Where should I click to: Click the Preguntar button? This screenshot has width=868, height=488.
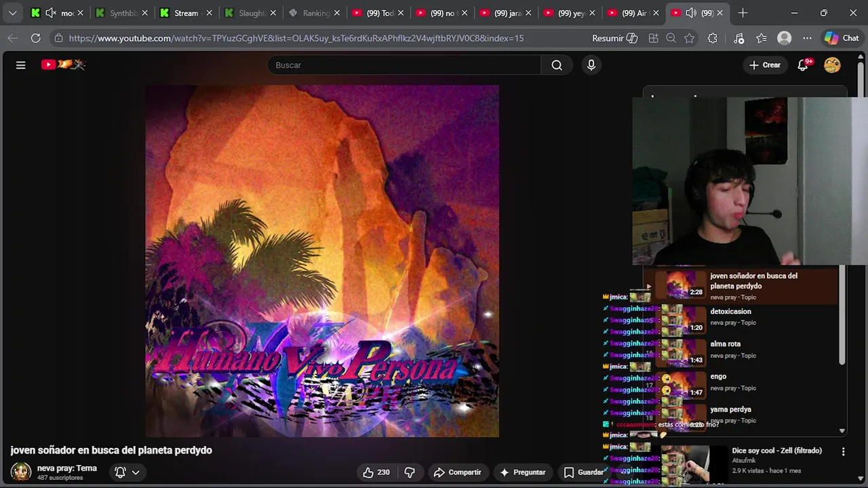522,472
